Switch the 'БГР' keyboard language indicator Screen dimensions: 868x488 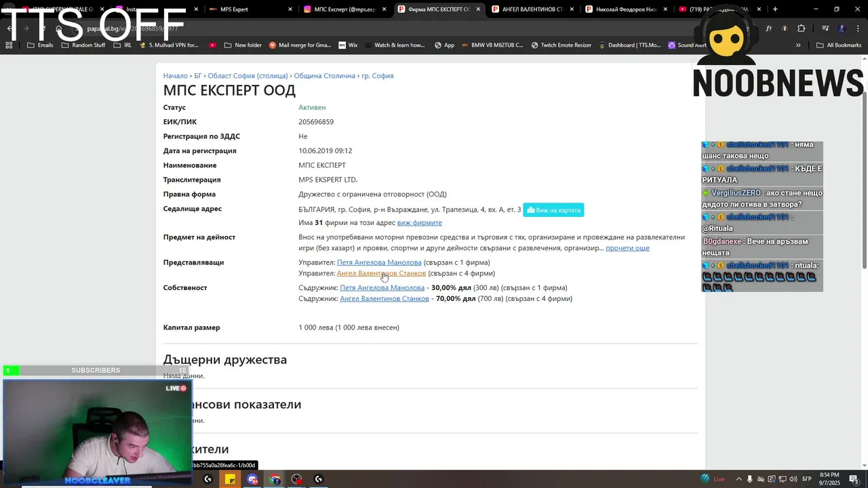[x=807, y=479]
